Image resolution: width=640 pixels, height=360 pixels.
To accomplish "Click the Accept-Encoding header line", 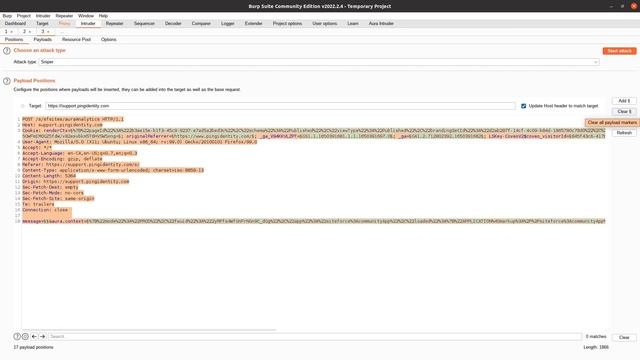I will [x=62, y=159].
